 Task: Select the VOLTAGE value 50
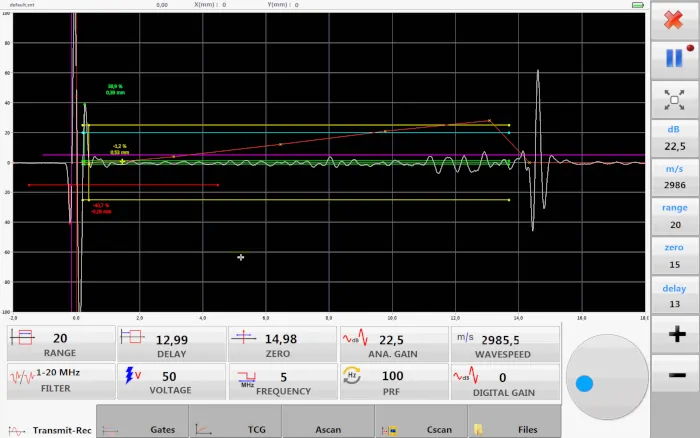pos(169,377)
